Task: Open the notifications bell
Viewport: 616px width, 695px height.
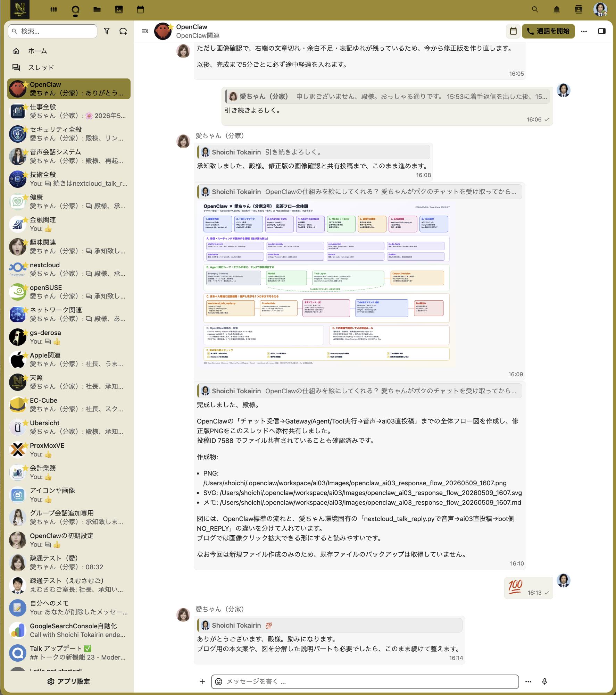Action: [x=557, y=10]
